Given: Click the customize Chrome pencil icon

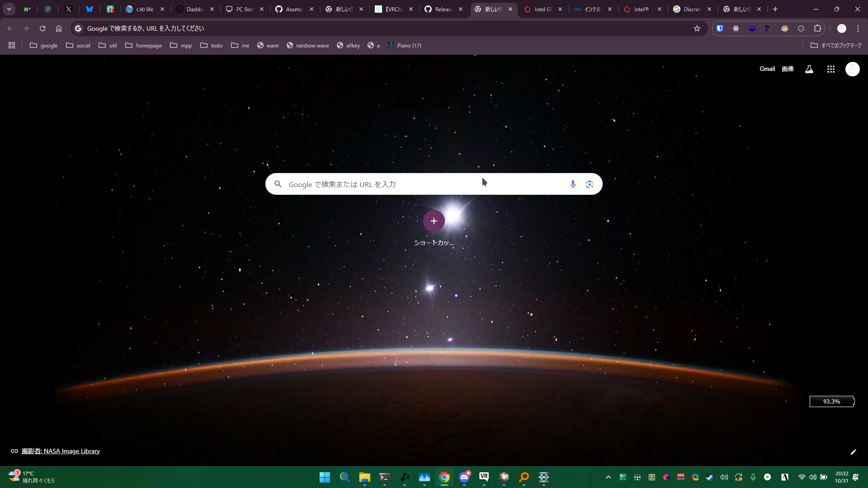Looking at the screenshot, I should (x=854, y=452).
